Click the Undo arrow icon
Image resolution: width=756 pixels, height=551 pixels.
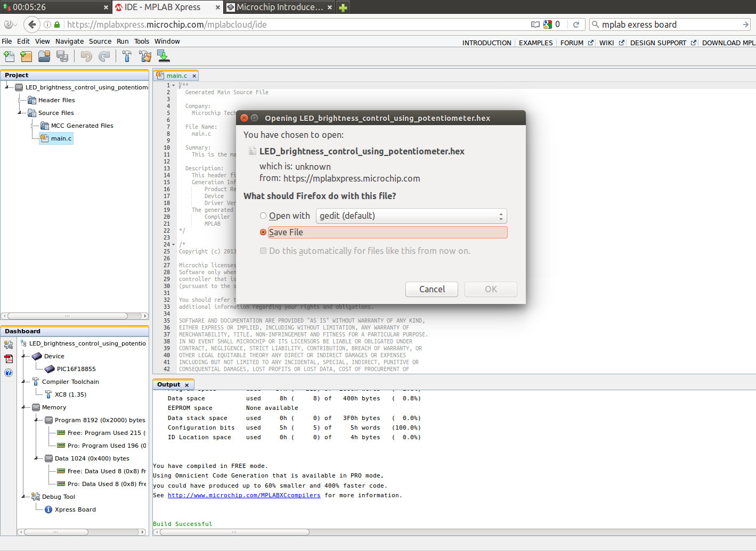[86, 56]
